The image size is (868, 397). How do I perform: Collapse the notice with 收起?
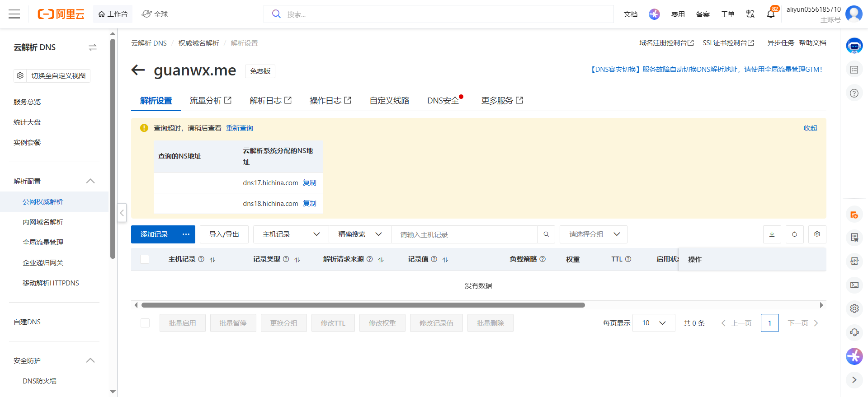810,128
